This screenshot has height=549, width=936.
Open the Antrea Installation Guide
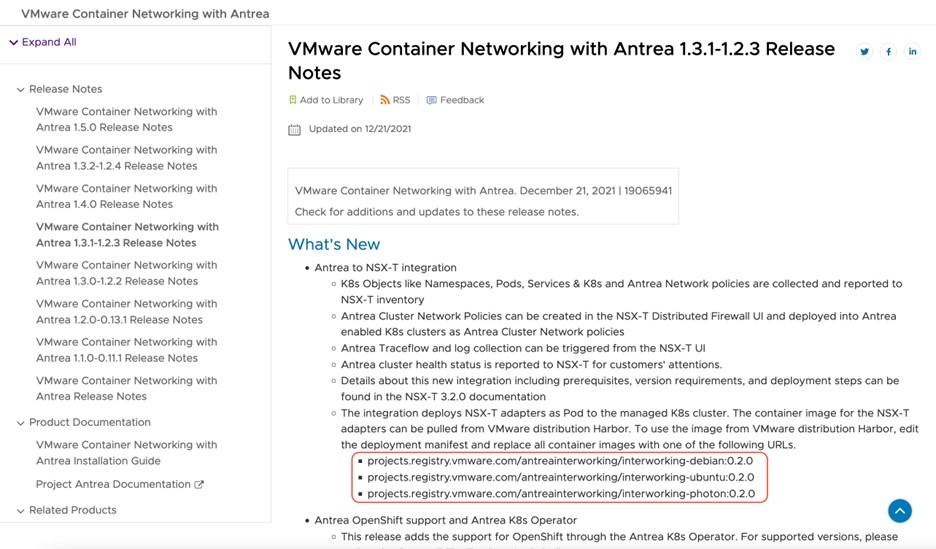(126, 453)
